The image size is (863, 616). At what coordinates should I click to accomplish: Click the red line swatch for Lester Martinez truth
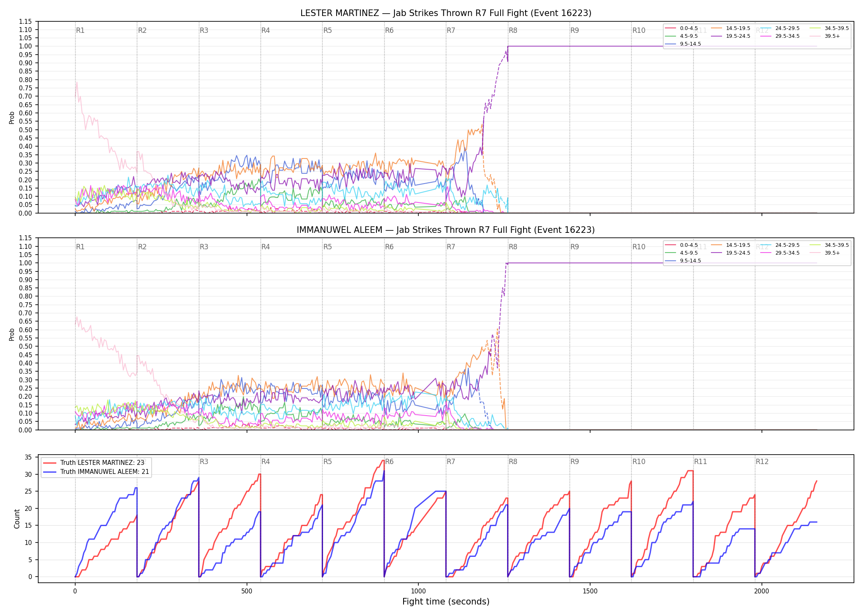50,463
